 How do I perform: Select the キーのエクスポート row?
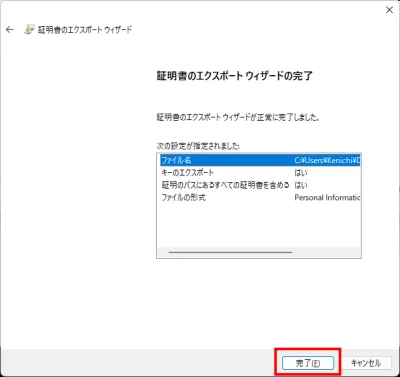coord(259,173)
